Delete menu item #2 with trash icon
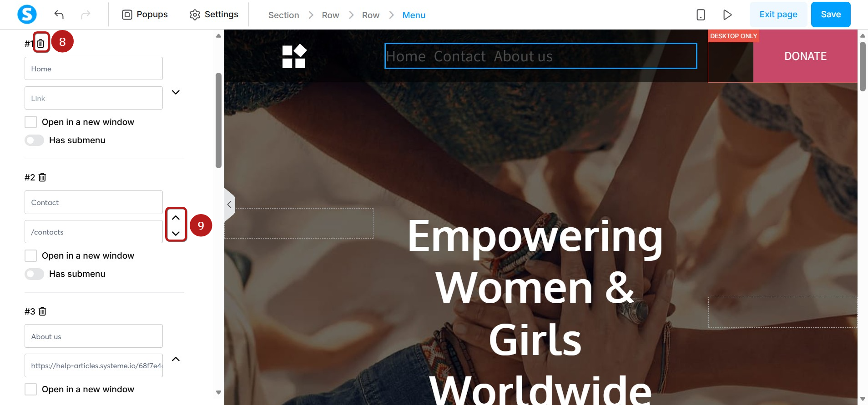 (x=42, y=177)
